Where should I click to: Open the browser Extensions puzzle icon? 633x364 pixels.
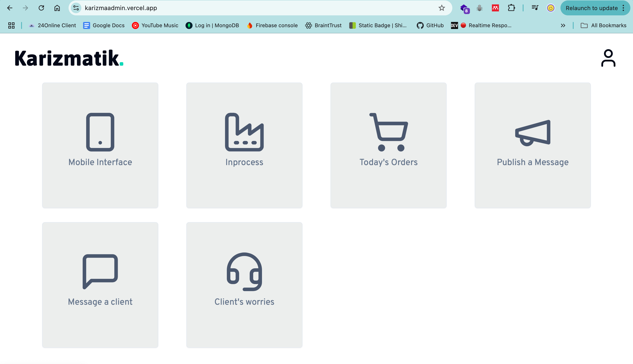click(x=511, y=8)
